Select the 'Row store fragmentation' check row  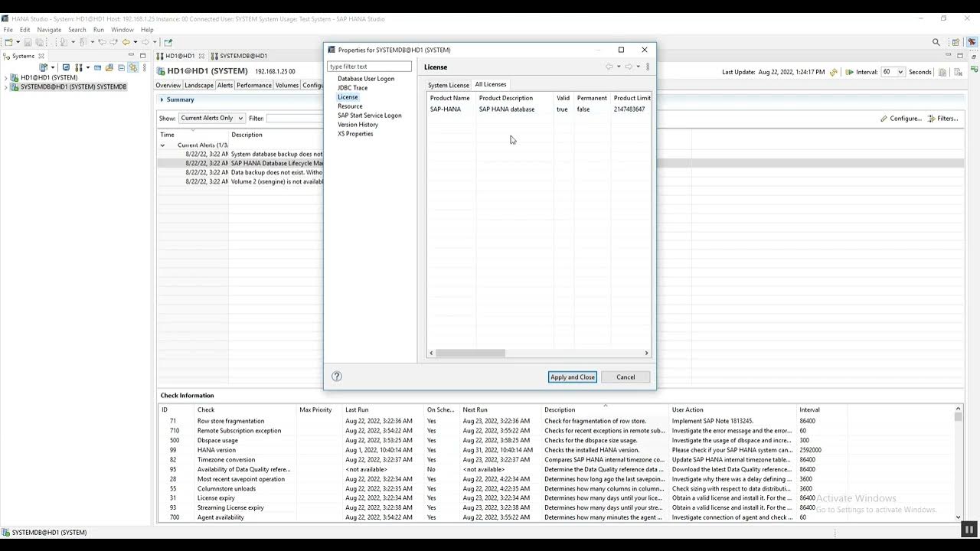click(x=557, y=421)
